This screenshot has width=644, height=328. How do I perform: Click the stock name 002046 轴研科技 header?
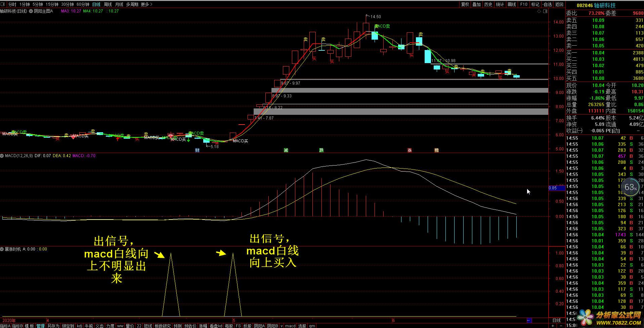click(596, 5)
